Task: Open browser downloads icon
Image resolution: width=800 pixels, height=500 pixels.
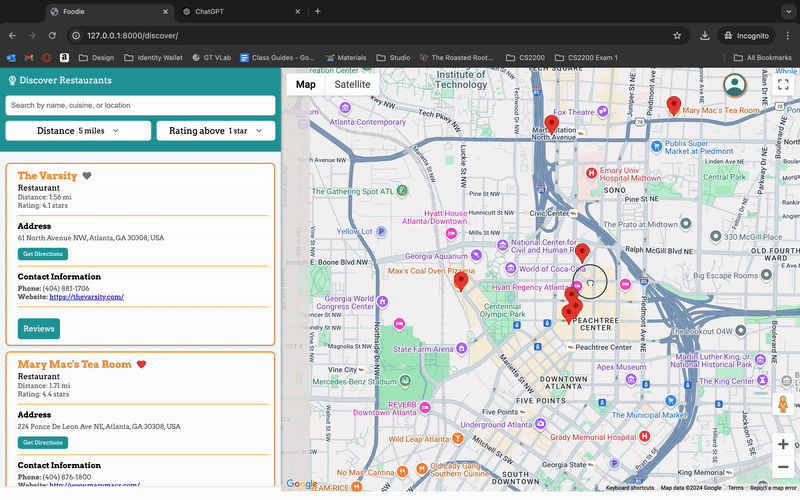Action: pyautogui.click(x=705, y=35)
